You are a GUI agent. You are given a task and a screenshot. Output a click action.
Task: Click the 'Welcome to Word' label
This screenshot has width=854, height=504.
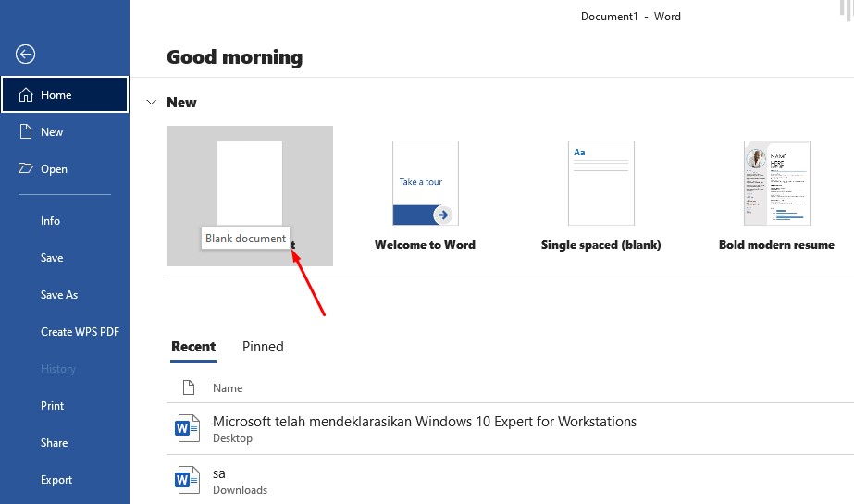425,245
